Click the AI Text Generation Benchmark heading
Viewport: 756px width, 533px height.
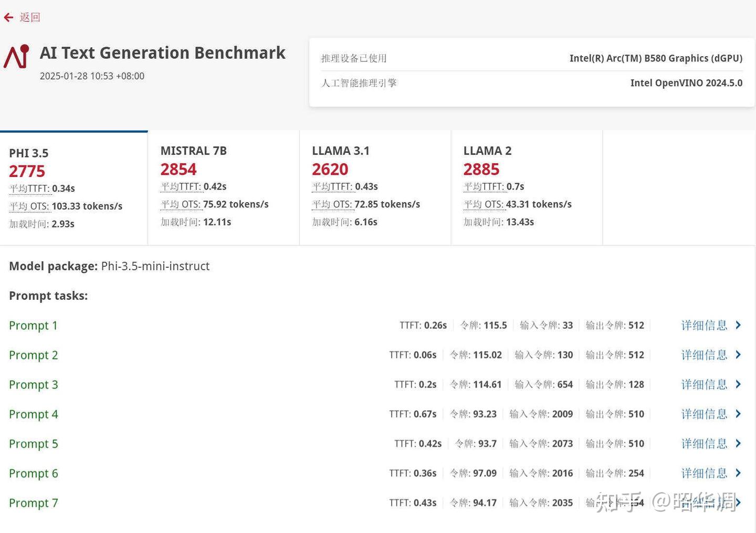point(163,53)
